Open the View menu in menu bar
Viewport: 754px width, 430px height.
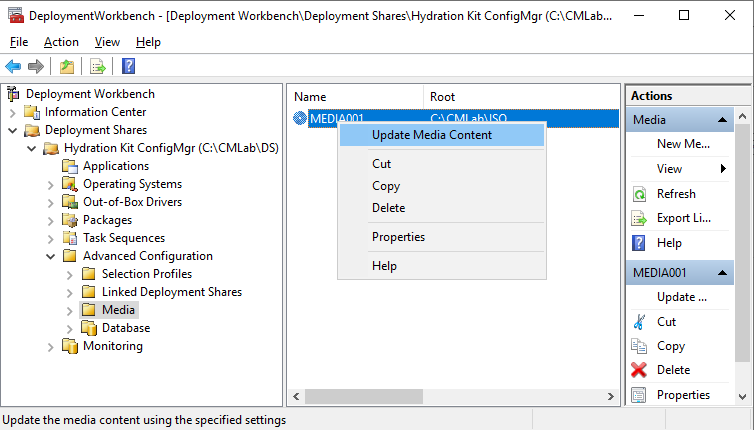[x=107, y=42]
